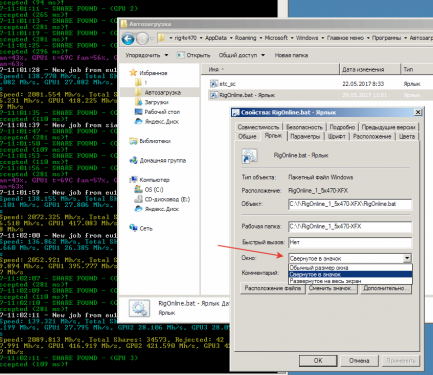433x375 pixels.
Task: Switch to Расположение tab
Action: click(x=372, y=136)
